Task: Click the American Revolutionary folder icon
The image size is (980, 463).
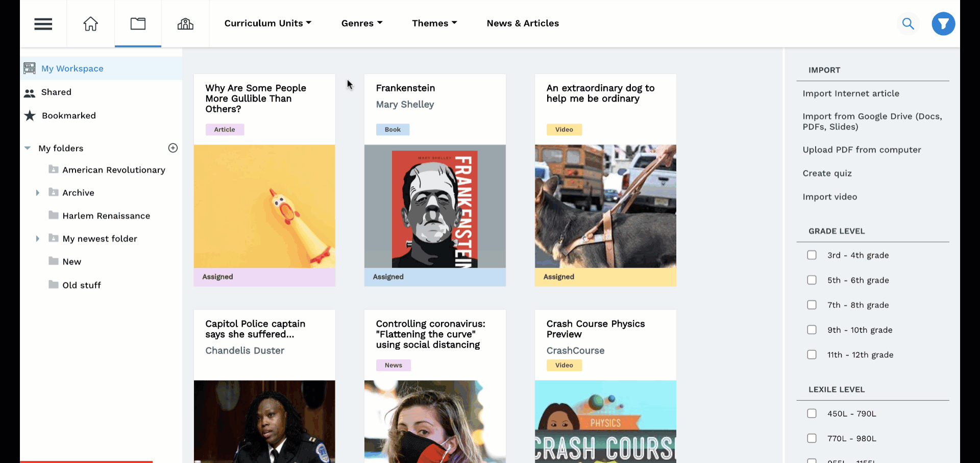Action: 54,169
